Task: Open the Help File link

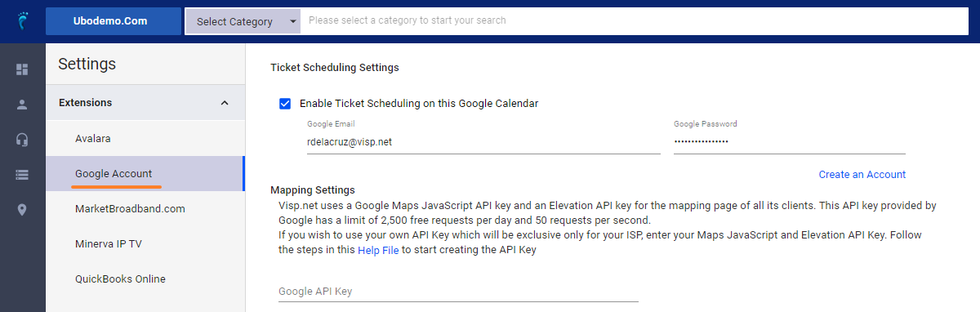Action: point(378,250)
